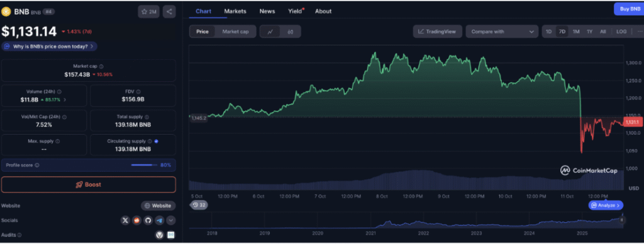The width and height of the screenshot is (644, 246).
Task: Open the X (Twitter) social link
Action: (x=125, y=221)
